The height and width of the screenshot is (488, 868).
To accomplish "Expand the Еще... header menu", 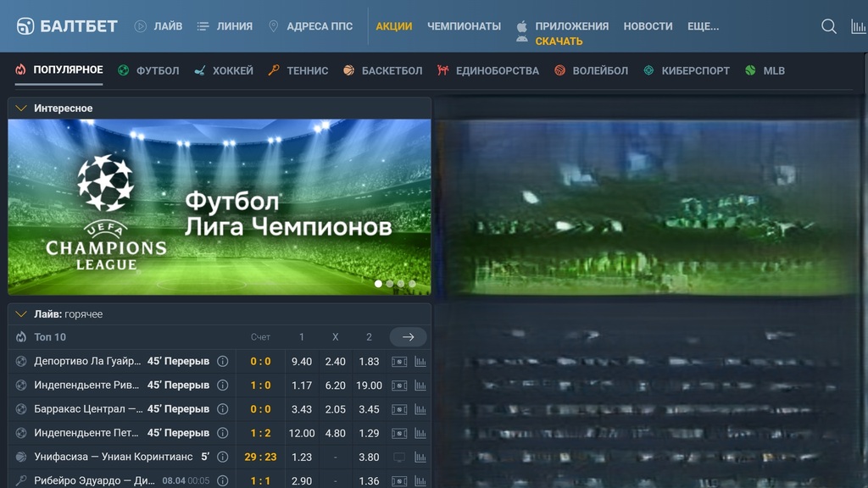I will coord(703,26).
